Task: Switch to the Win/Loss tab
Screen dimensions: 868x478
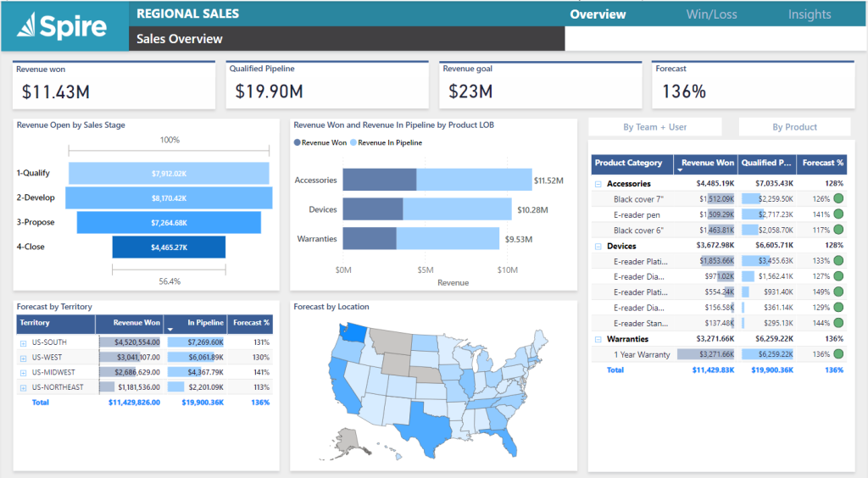Action: click(x=711, y=14)
